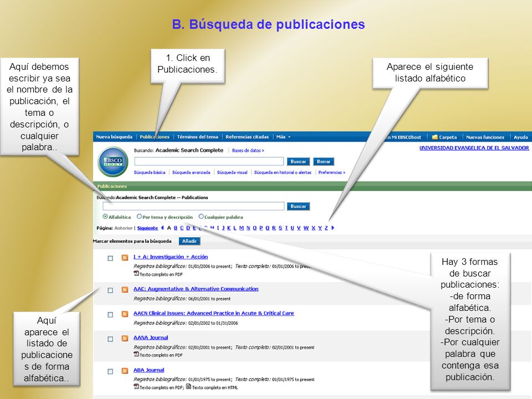Jump to letter S in alphabet list
This screenshot has height=399, width=532.
point(280,228)
